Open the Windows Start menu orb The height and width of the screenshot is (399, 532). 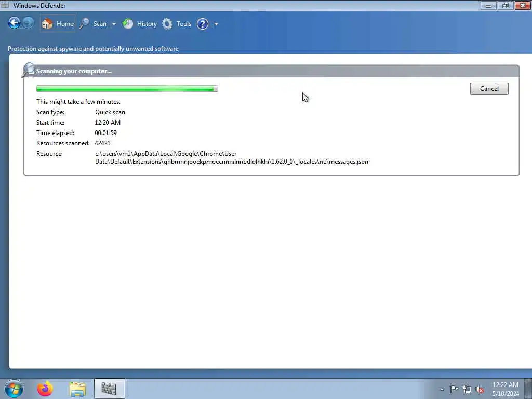pos(14,389)
